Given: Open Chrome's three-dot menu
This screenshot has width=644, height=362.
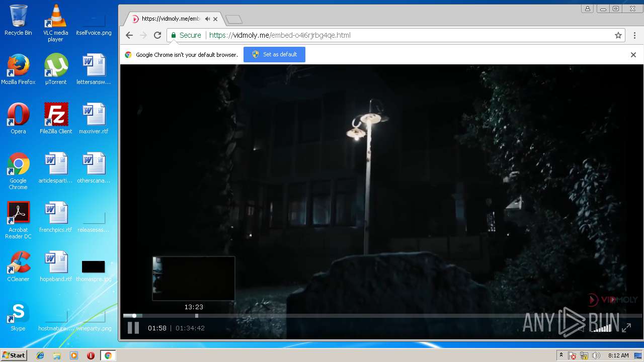Looking at the screenshot, I should point(635,35).
